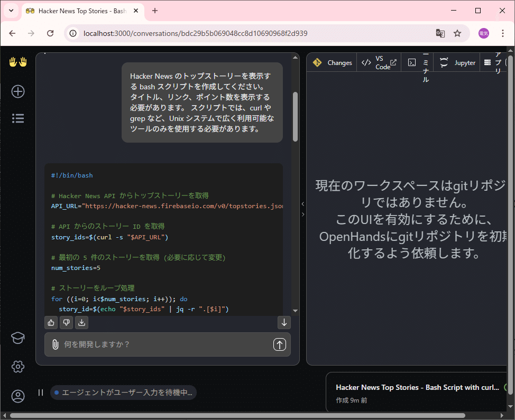Screen dimensions: 515x420
Task: Attach a file with the paperclip icon
Action: pos(54,344)
